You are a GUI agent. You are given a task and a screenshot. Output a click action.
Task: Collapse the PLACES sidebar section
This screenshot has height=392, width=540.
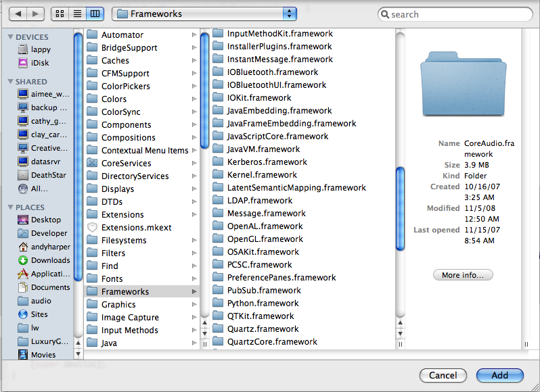[x=10, y=207]
